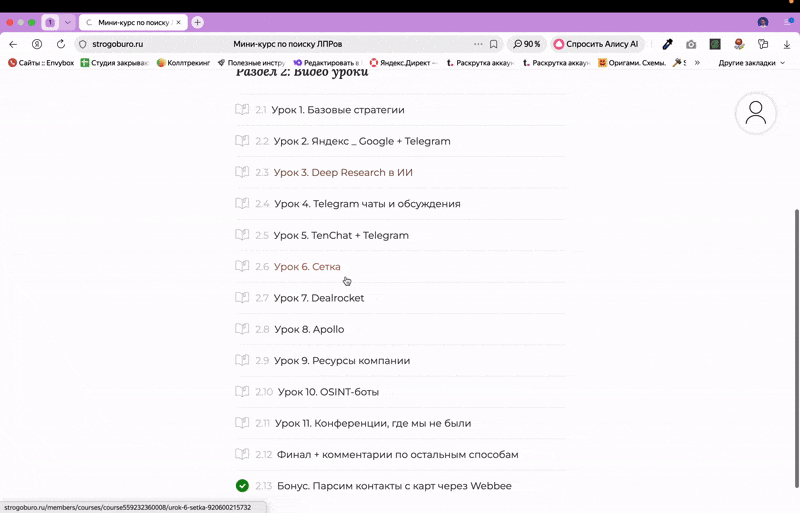Open the Сайты :: Envybox bookmark
This screenshot has width=800, height=513.
[x=41, y=63]
